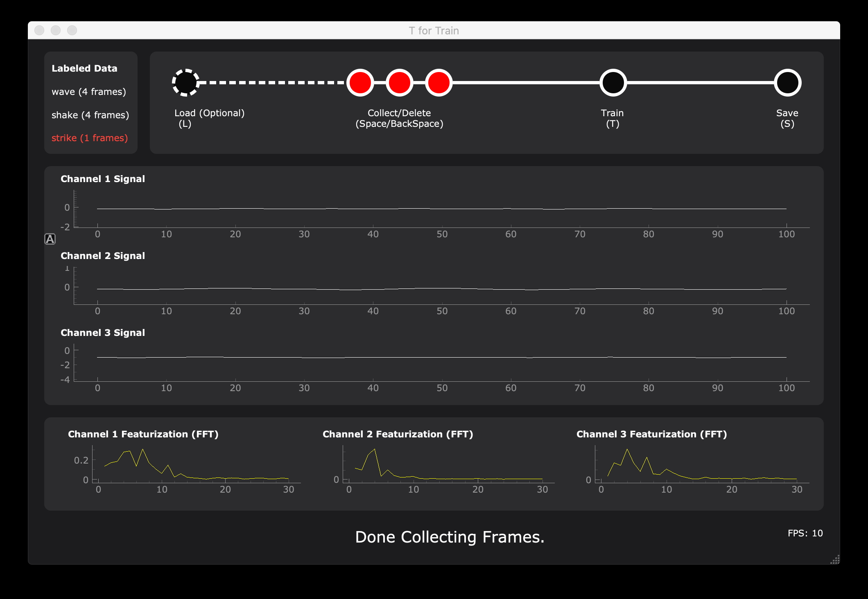Click the 'Save (S)' label

[x=787, y=118]
